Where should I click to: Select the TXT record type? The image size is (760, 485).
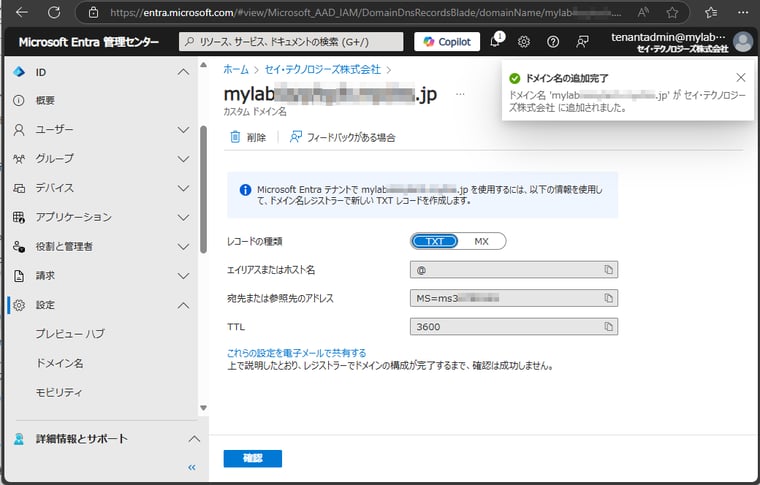click(435, 241)
